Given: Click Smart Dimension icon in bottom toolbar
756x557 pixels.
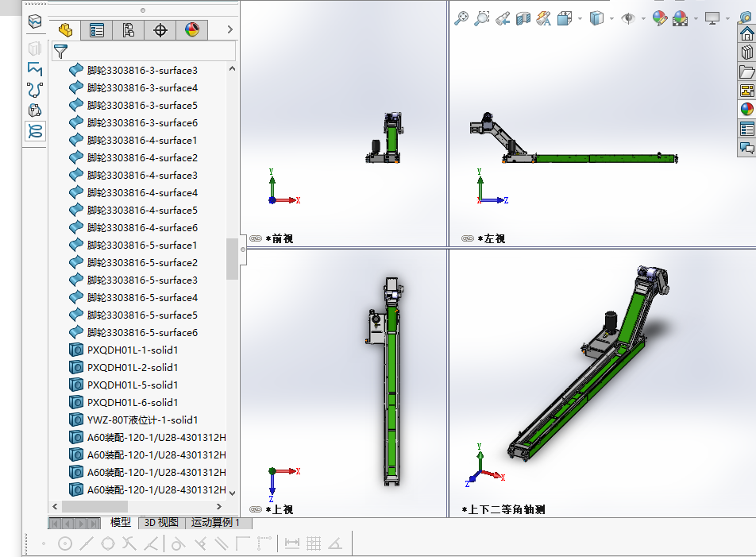Looking at the screenshot, I should [x=292, y=543].
